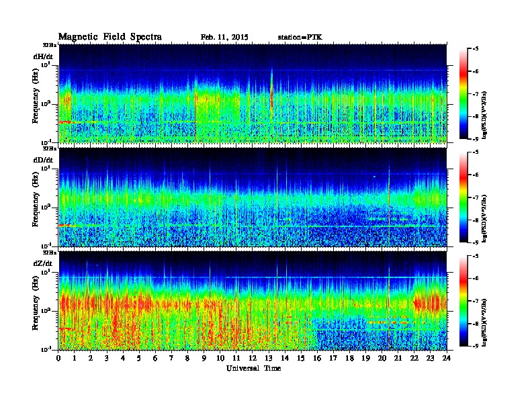Click the "23" hour tick label

click(x=430, y=358)
